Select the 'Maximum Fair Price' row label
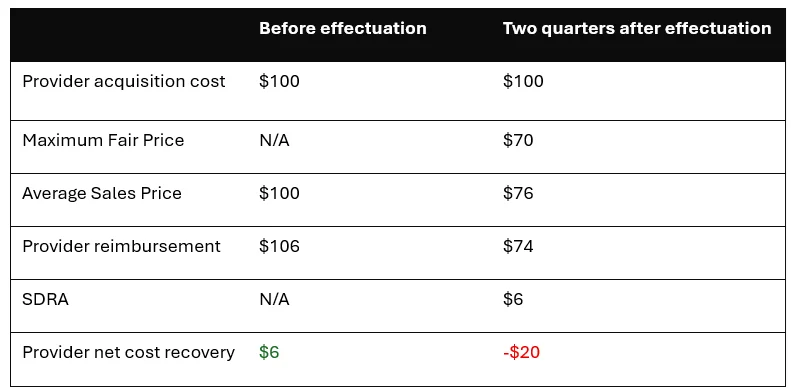791x389 pixels. [x=103, y=140]
